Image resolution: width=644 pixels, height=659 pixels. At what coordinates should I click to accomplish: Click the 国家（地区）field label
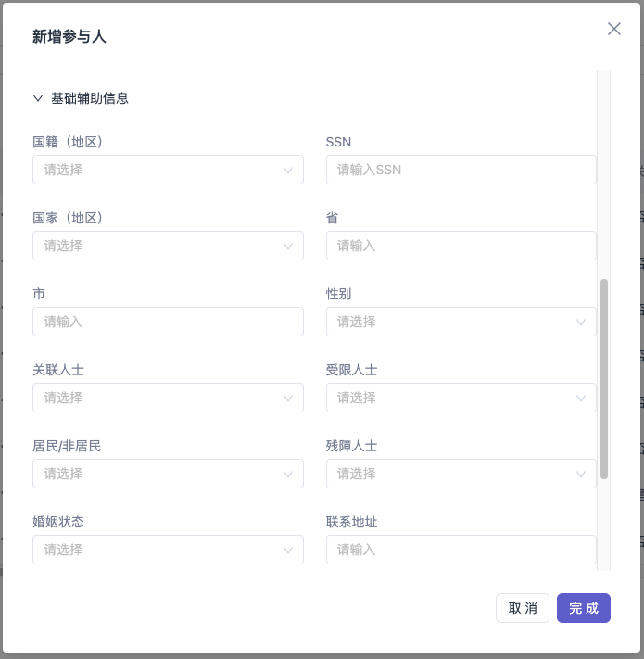click(x=68, y=218)
